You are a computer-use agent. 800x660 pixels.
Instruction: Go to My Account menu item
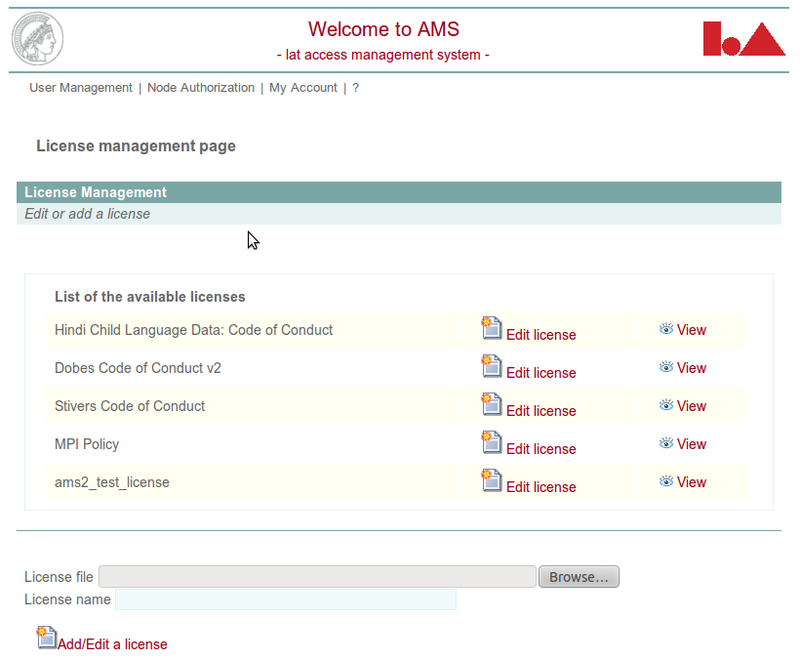click(303, 88)
